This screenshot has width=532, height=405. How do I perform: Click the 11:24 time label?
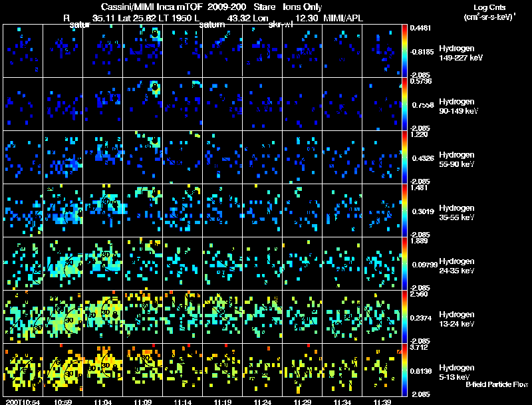(x=262, y=402)
